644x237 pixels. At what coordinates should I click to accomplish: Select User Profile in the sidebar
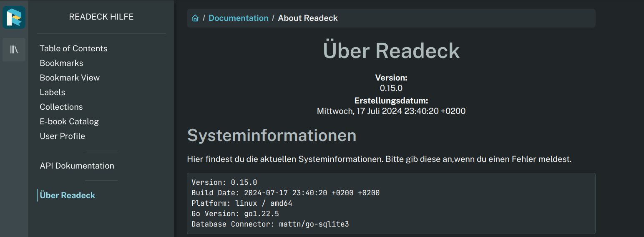pyautogui.click(x=63, y=136)
